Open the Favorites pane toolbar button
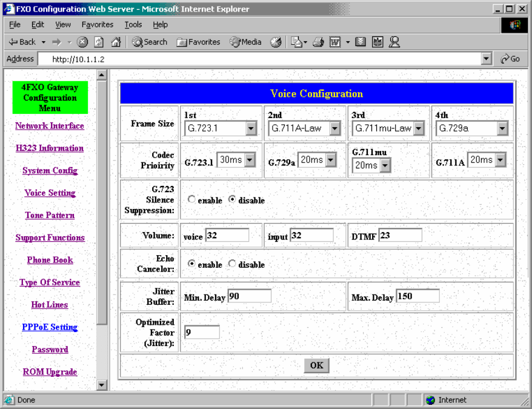The height and width of the screenshot is (409, 532). click(198, 42)
